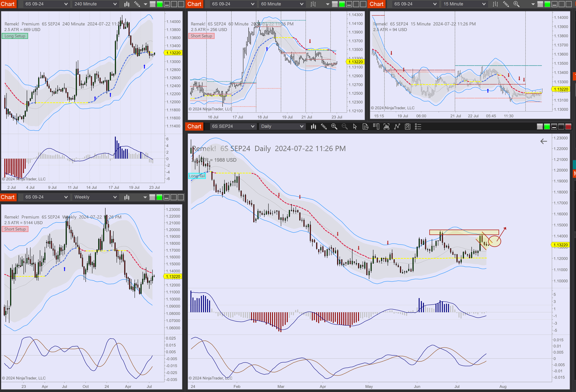The image size is (576, 392).
Task: Click gray link swatch on 240 Minute chart
Action: (x=153, y=4)
